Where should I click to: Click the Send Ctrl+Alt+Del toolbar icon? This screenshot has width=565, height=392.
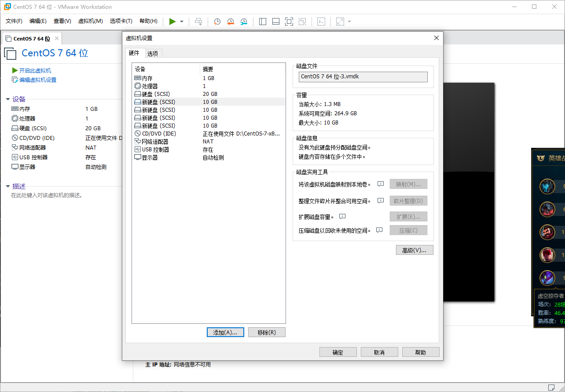[199, 21]
